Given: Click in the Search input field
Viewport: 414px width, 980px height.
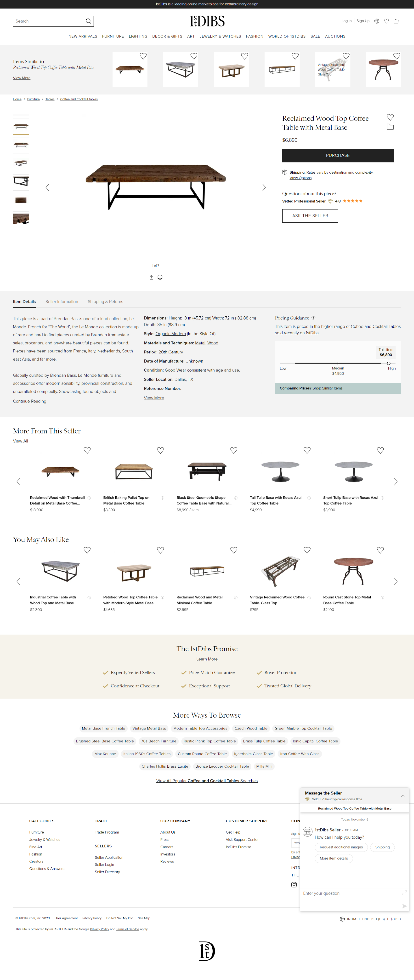Looking at the screenshot, I should click(49, 21).
